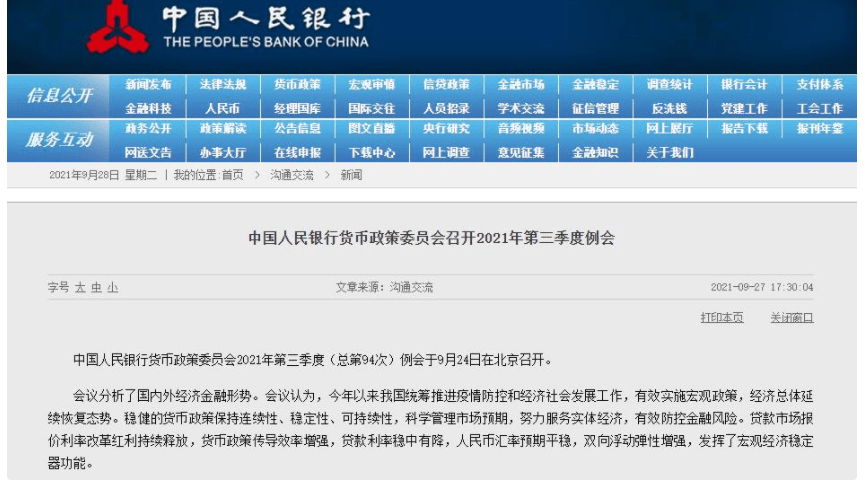Open 下载中心 download center

tap(372, 152)
